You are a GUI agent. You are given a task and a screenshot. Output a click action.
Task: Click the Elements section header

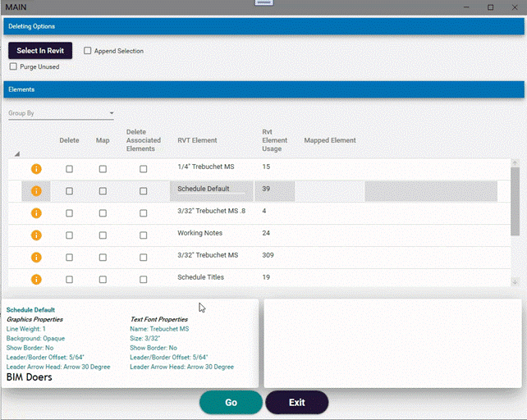263,89
